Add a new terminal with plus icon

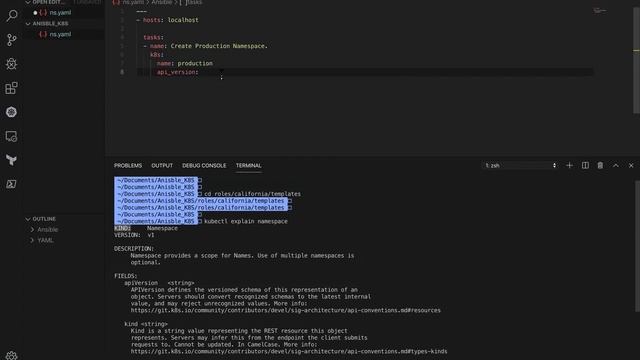click(569, 165)
